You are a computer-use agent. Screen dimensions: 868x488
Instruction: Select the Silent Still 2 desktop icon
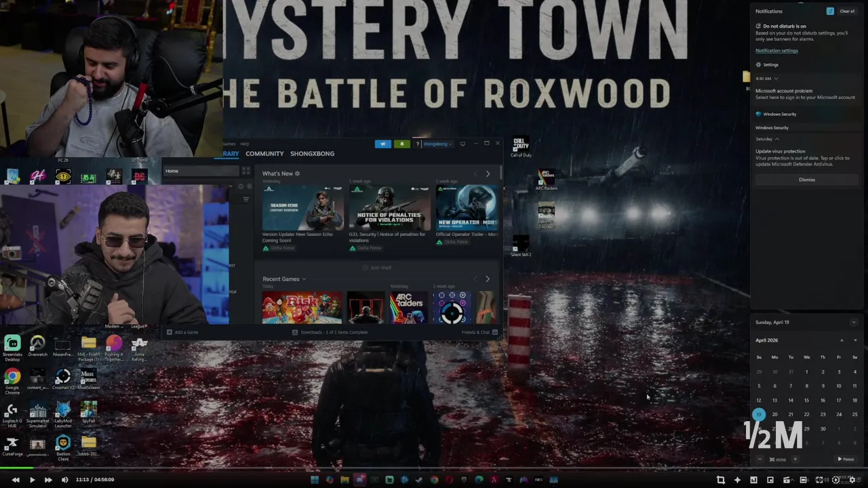coord(521,246)
